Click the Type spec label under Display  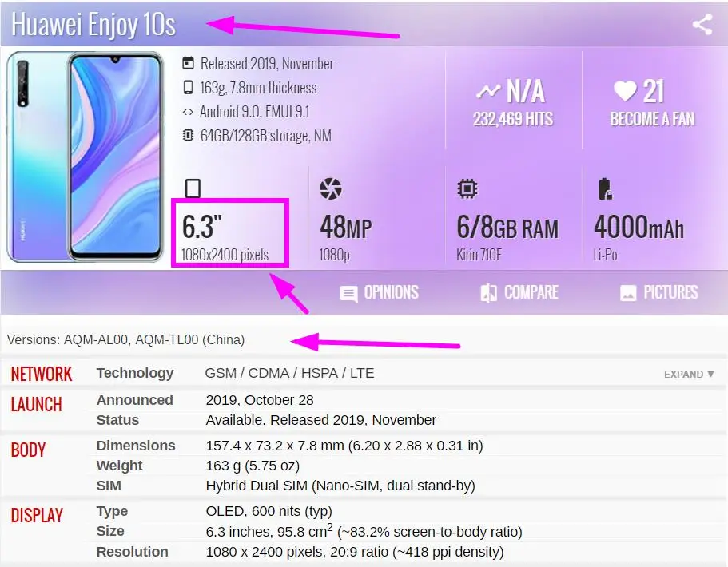[x=112, y=511]
